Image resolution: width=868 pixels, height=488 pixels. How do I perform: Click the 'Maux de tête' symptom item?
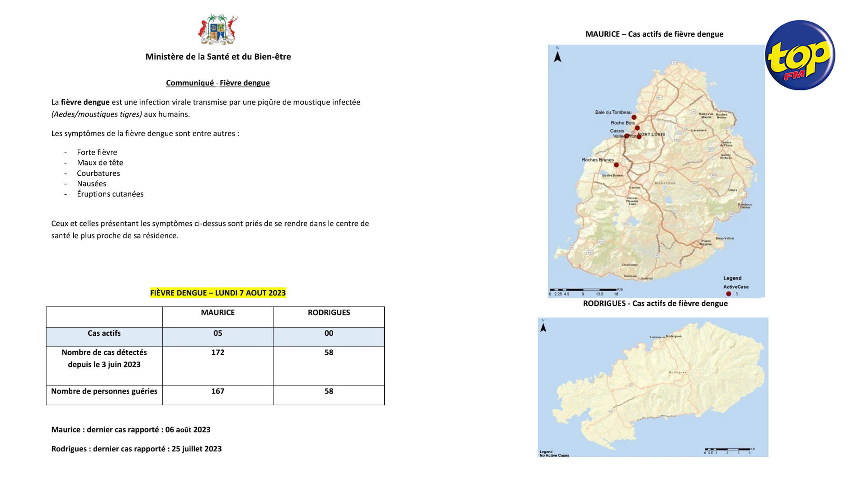coord(100,163)
